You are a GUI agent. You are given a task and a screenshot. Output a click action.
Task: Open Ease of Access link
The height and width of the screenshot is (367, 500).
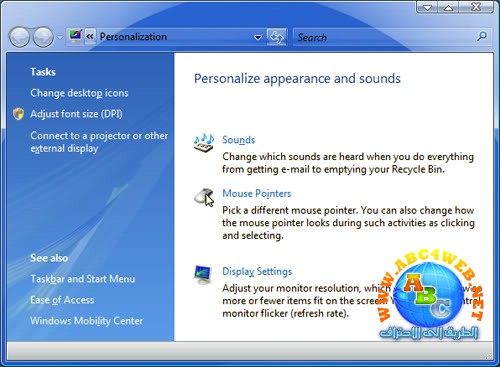(x=62, y=300)
